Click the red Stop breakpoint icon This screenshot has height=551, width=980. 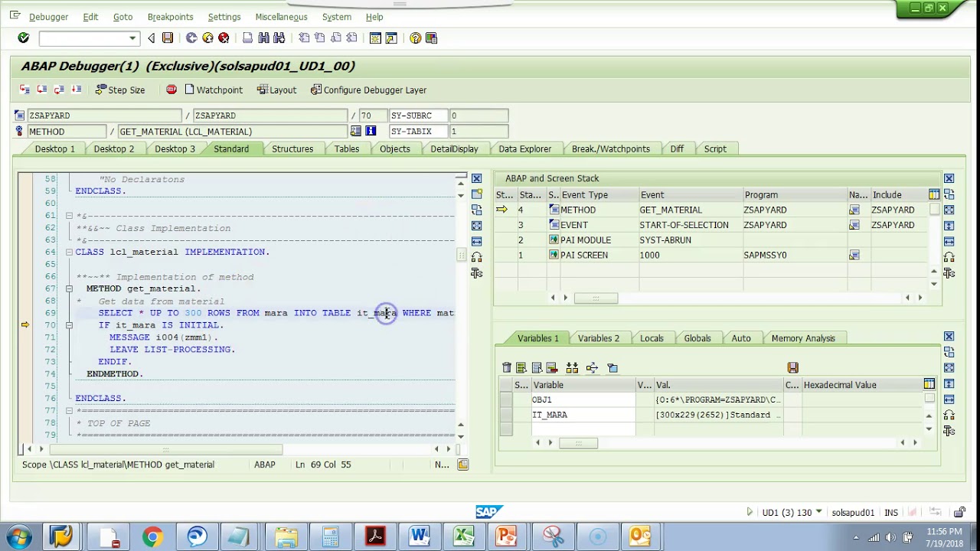click(x=171, y=90)
